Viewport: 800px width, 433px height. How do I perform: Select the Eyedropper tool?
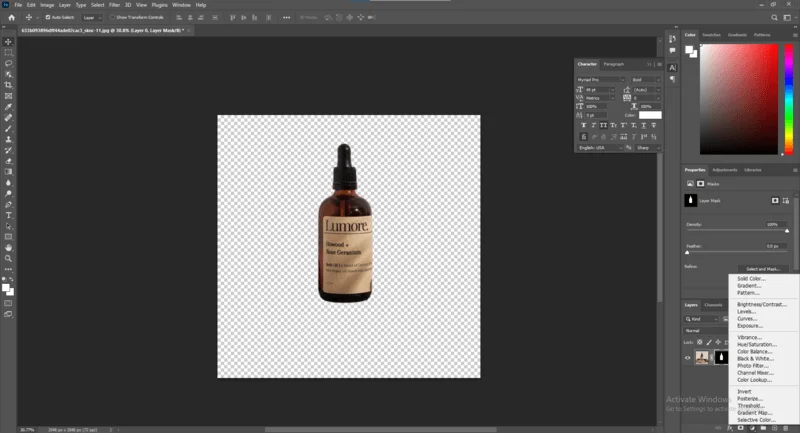click(x=8, y=106)
